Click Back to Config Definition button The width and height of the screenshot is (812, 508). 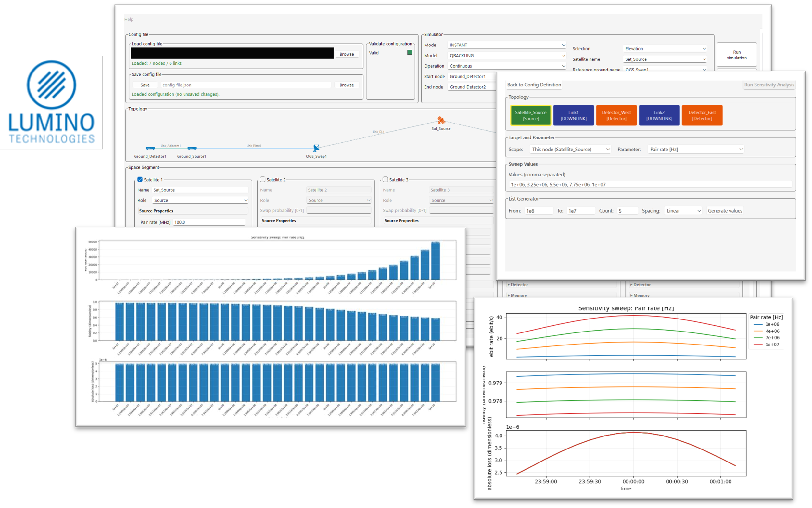(x=534, y=85)
